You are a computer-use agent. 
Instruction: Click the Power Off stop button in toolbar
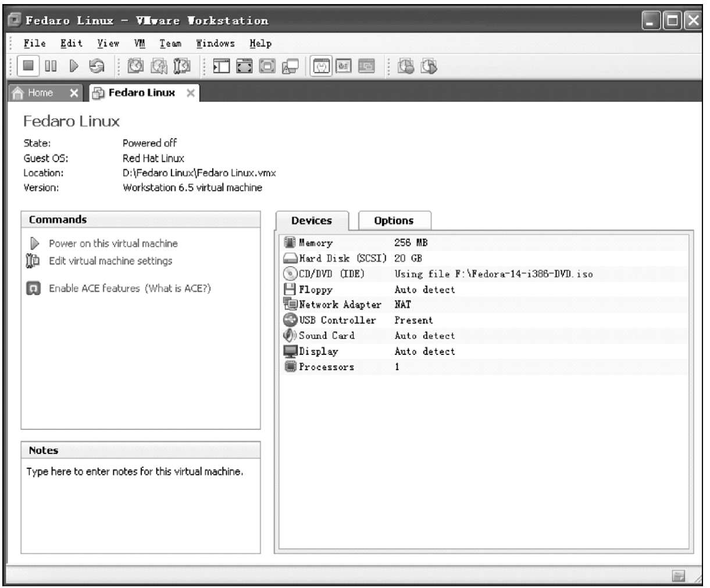(28, 66)
